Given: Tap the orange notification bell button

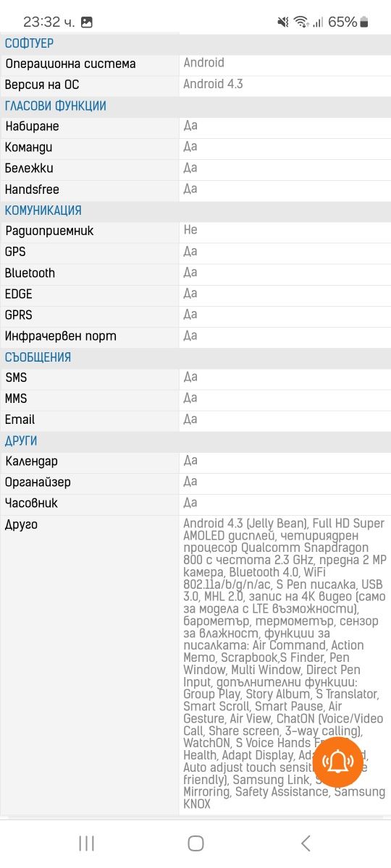Looking at the screenshot, I should 337,762.
